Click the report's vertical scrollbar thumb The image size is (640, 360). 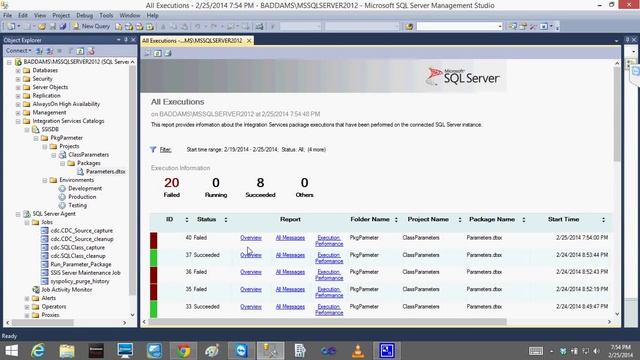[x=617, y=114]
